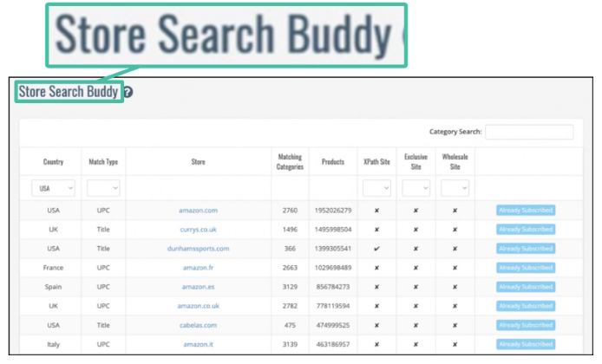Open the Match Type filter dropdown
602x364 pixels.
click(103, 188)
